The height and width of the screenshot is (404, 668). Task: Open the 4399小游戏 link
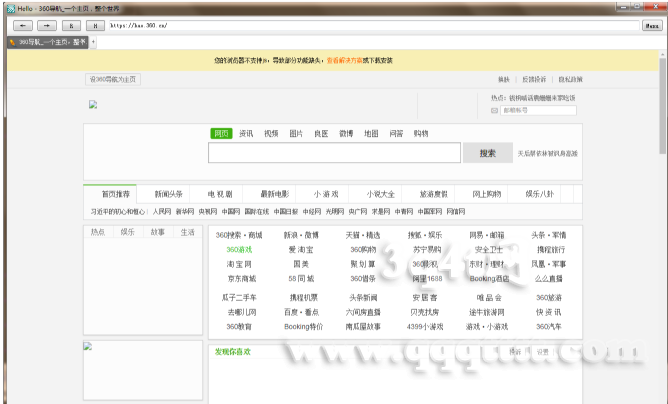425,326
